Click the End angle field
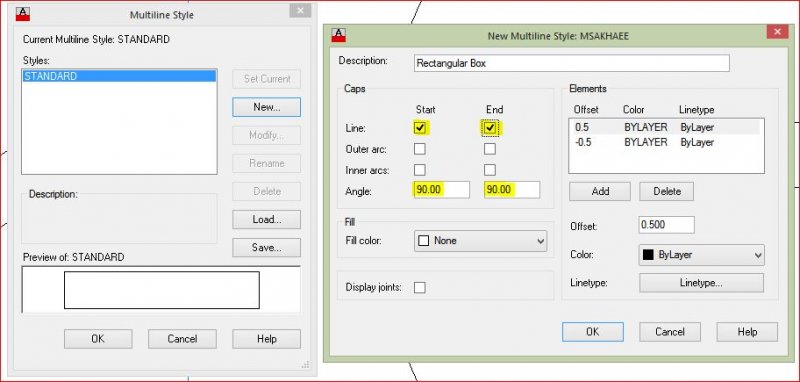Image resolution: width=800 pixels, height=382 pixels. tap(512, 190)
